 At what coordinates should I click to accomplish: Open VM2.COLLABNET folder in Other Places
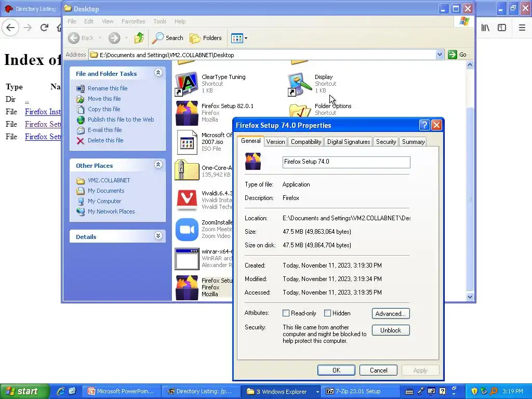[109, 180]
